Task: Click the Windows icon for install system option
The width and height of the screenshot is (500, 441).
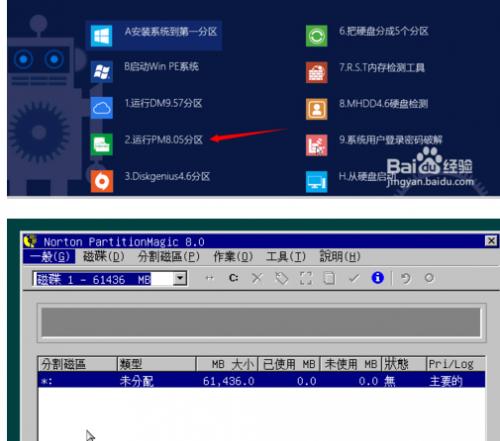Action: coord(101,36)
